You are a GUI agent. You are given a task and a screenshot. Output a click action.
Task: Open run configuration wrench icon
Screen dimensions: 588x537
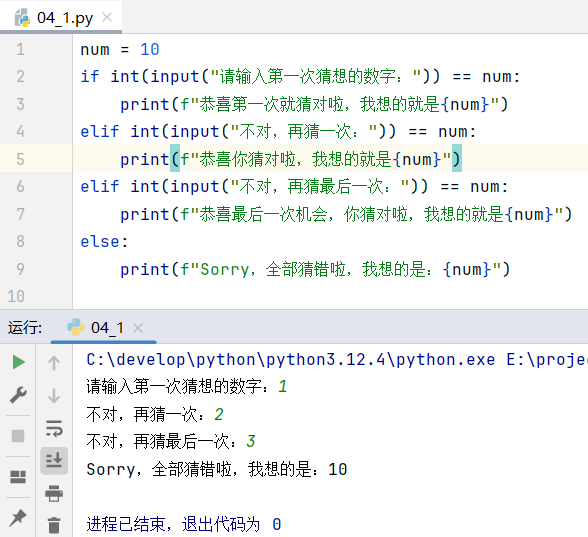click(18, 395)
